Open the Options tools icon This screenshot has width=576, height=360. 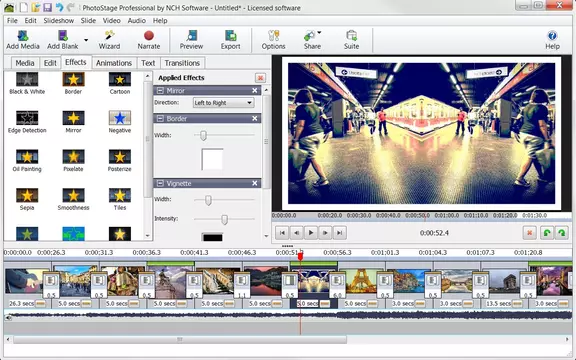point(273,40)
